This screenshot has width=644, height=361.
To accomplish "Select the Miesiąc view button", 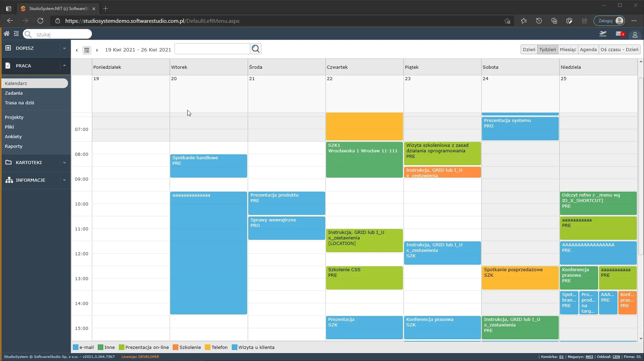I will pos(568,49).
